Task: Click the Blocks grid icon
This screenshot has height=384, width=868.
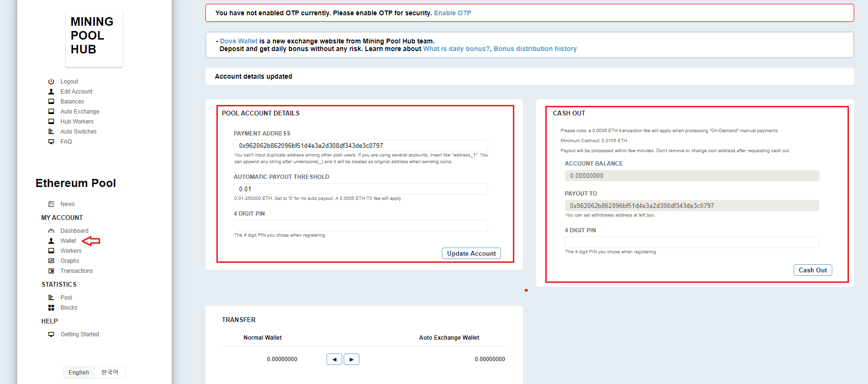Action: click(x=51, y=308)
